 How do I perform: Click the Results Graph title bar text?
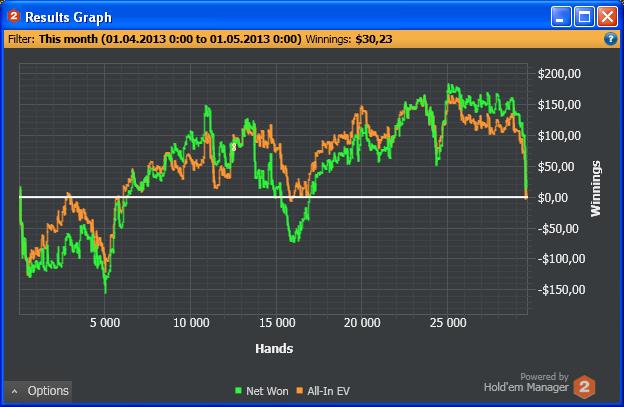tap(68, 17)
